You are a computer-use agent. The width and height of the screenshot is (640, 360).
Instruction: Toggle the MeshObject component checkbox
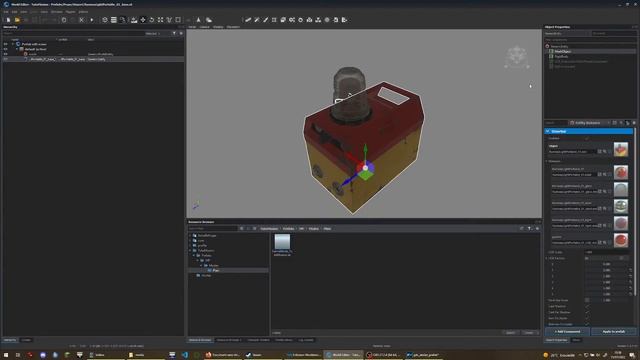click(551, 51)
